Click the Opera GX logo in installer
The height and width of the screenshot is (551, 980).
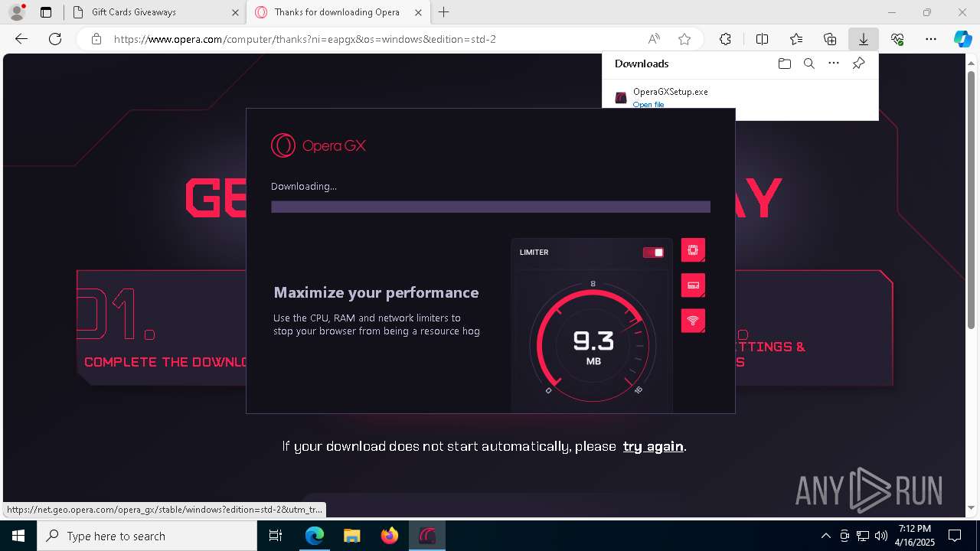point(318,145)
